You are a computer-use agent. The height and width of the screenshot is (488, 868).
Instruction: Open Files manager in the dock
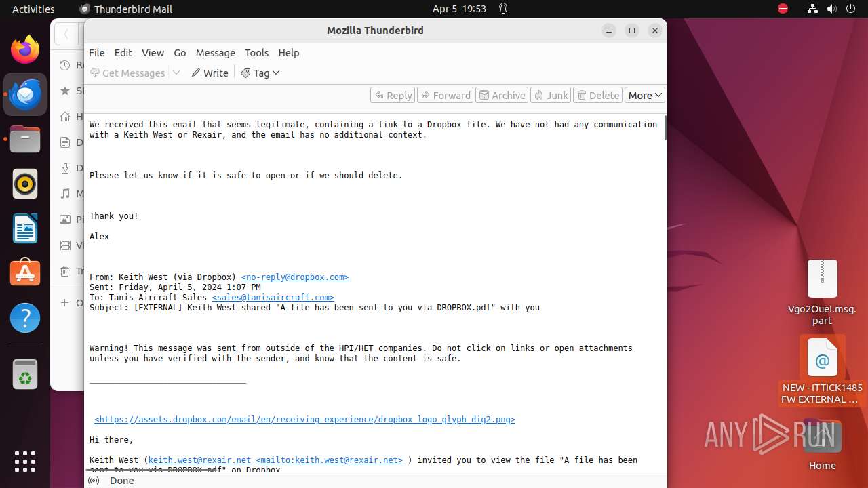[x=25, y=139]
